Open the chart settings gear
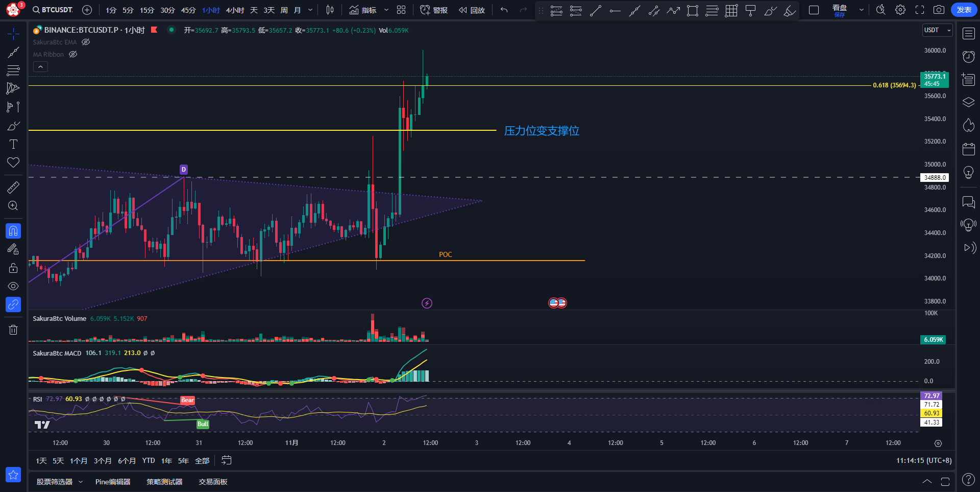This screenshot has height=492, width=980. coord(900,10)
